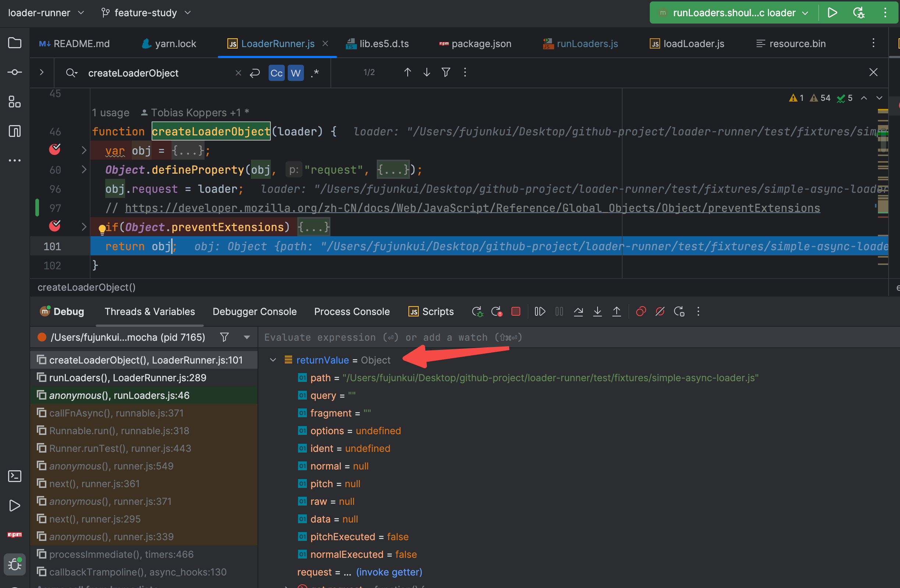Remove breakpoint on the var obj line
Viewport: 900px width, 588px height.
pyautogui.click(x=55, y=150)
